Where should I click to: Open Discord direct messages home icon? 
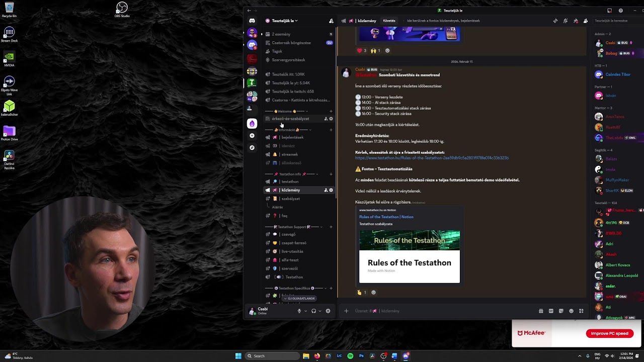point(252,21)
